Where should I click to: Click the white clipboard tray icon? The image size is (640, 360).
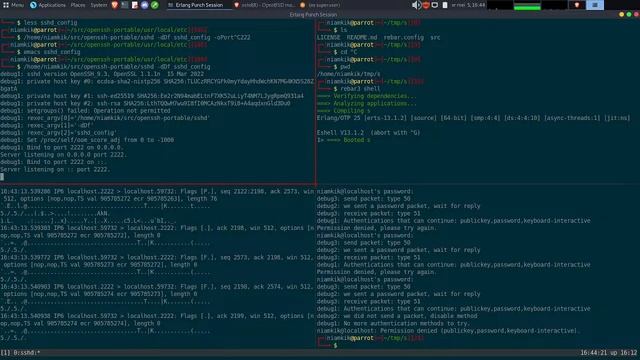[x=445, y=5]
